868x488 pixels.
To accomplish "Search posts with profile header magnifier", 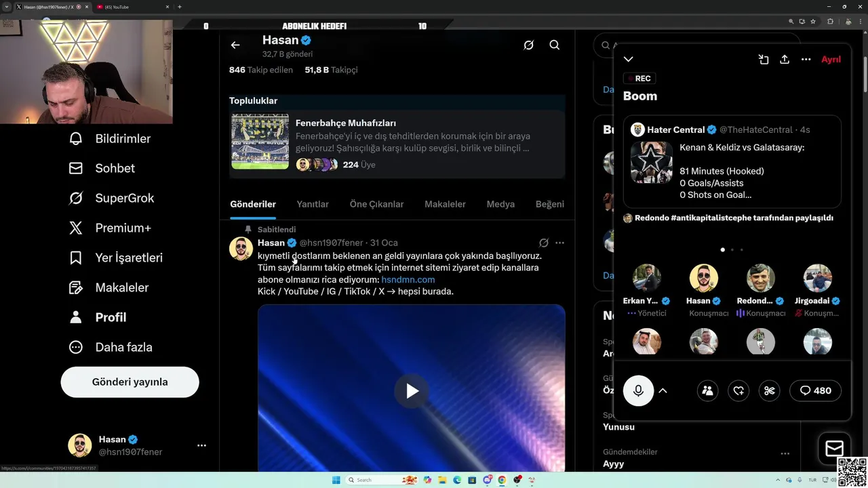I will point(554,45).
